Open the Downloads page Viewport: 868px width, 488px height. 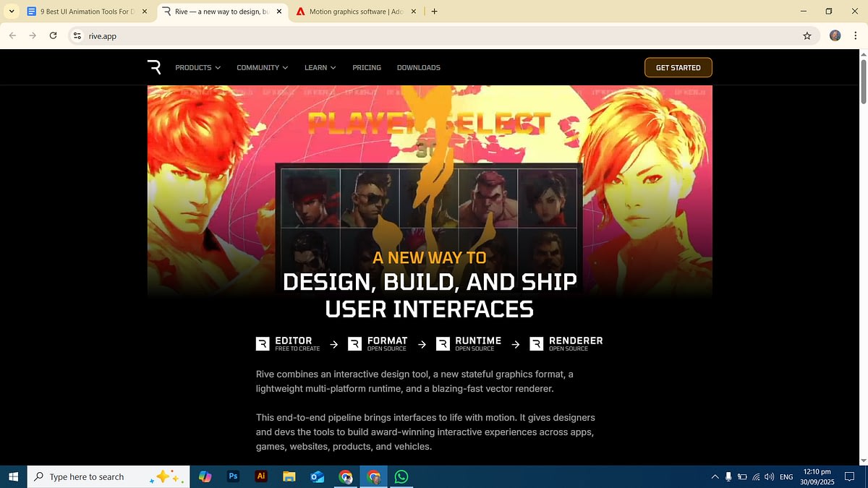[418, 67]
